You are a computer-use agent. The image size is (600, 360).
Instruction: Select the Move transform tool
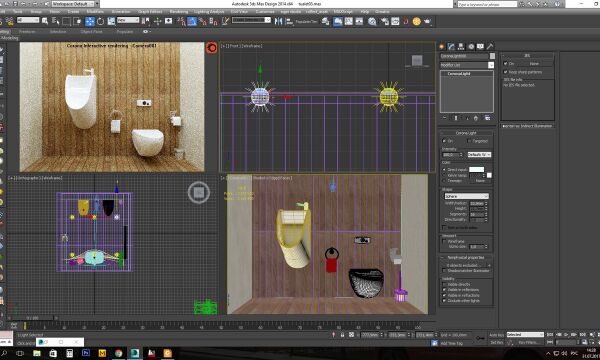[90, 21]
